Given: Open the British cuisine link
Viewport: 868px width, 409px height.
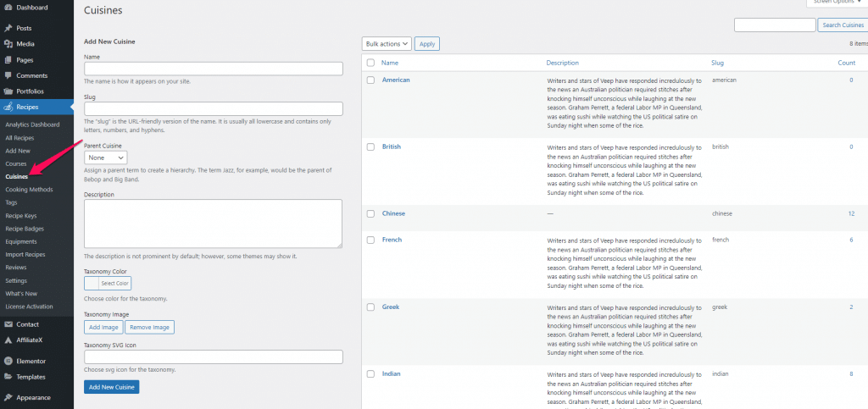Looking at the screenshot, I should tap(392, 147).
